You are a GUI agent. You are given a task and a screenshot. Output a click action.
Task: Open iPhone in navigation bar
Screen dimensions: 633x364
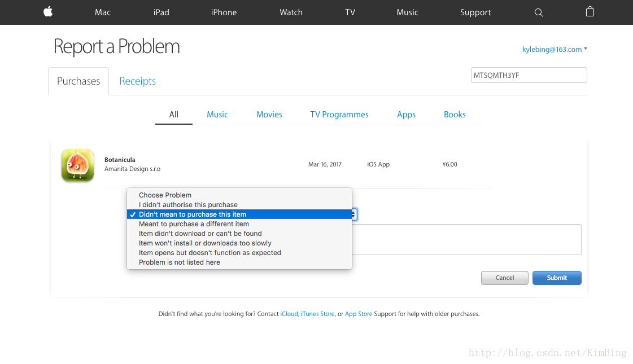pos(224,12)
